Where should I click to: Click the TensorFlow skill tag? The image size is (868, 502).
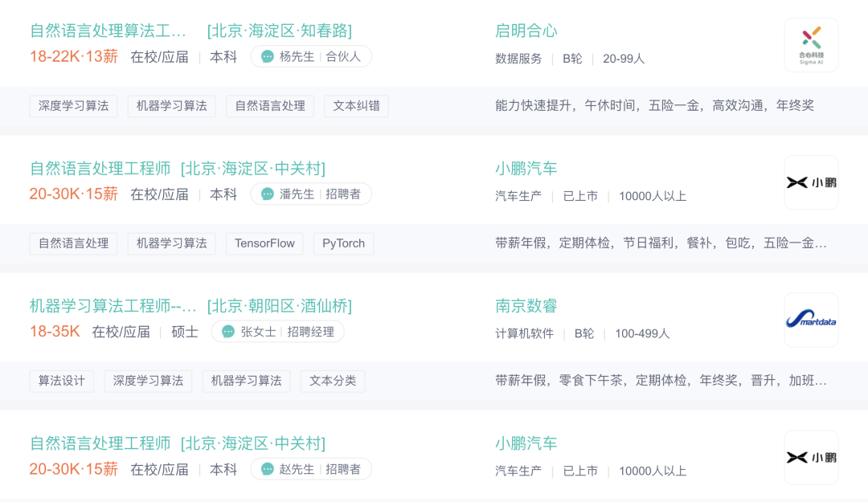(x=264, y=243)
